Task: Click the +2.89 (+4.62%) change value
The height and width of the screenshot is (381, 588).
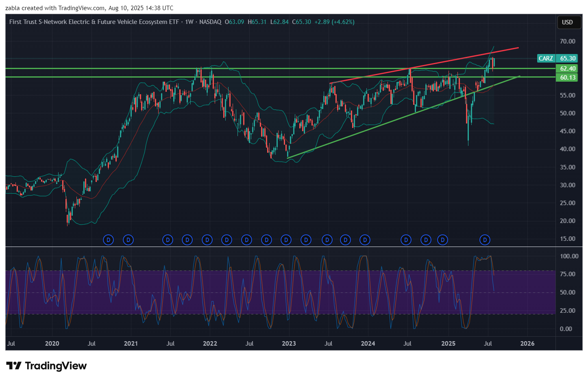Action: 334,22
